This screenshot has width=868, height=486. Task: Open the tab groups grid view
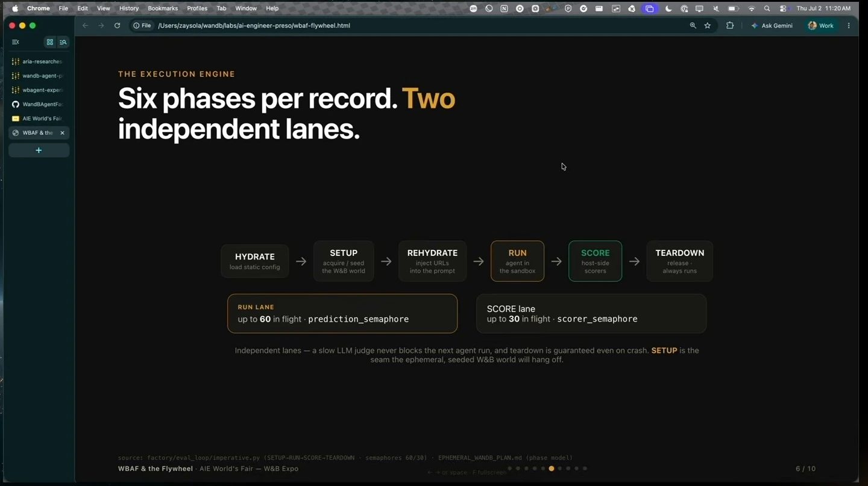50,42
